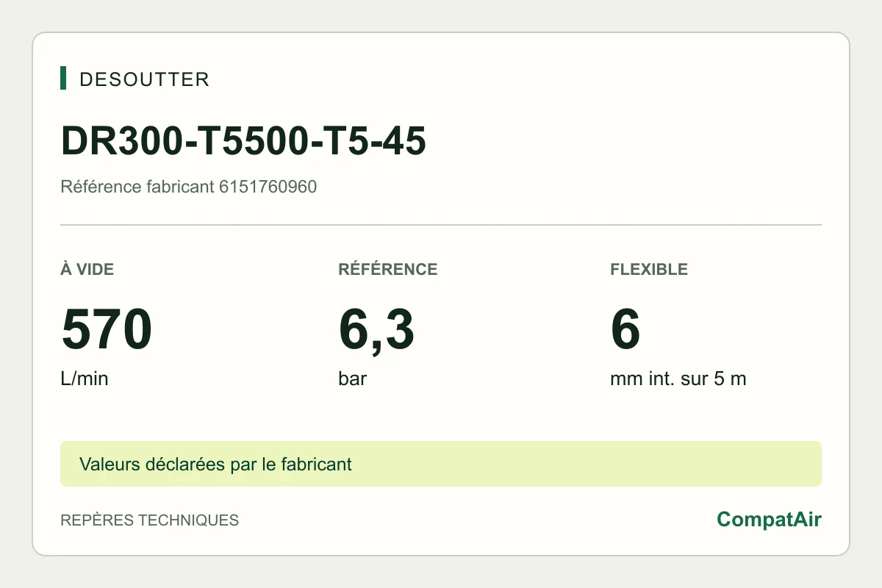The width and height of the screenshot is (882, 588).
Task: Click the 570 airflow value
Action: (x=107, y=330)
